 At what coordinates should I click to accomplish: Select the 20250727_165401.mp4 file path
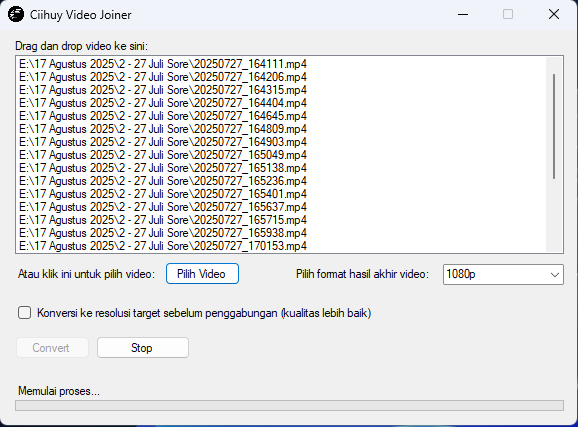click(163, 194)
